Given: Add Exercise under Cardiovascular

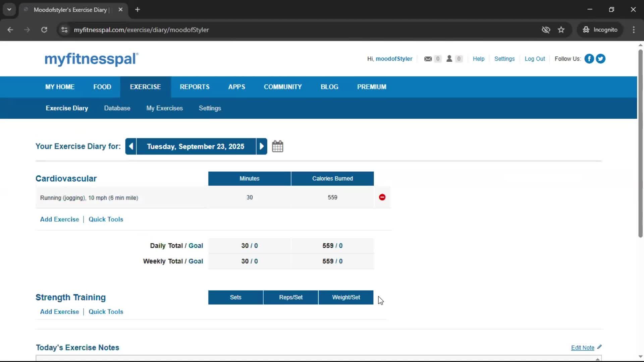Looking at the screenshot, I should pos(60,219).
